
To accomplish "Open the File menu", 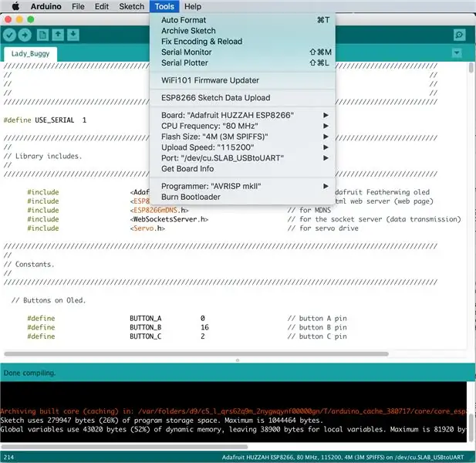I will tap(78, 6).
